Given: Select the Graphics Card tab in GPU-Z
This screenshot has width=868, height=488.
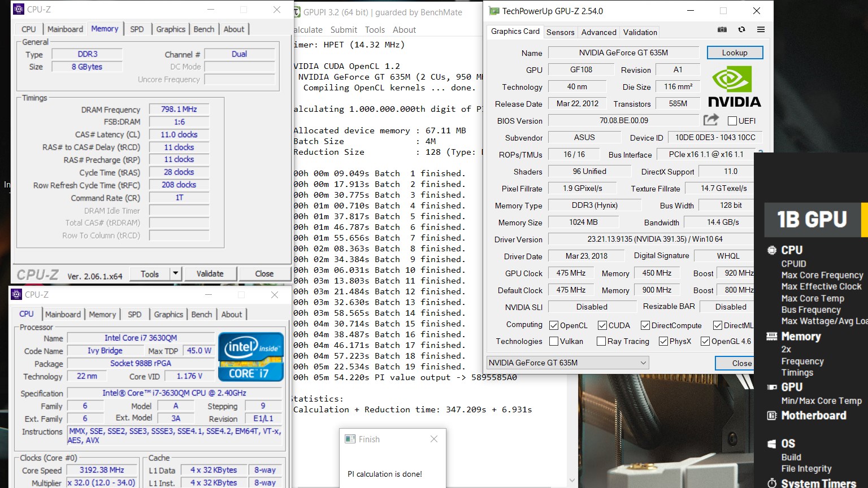Looking at the screenshot, I should point(515,32).
